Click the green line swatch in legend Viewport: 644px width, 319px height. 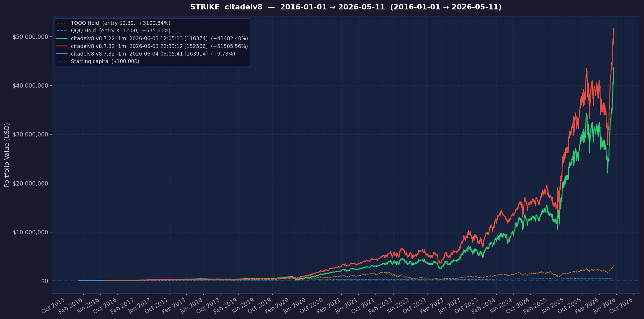62,39
